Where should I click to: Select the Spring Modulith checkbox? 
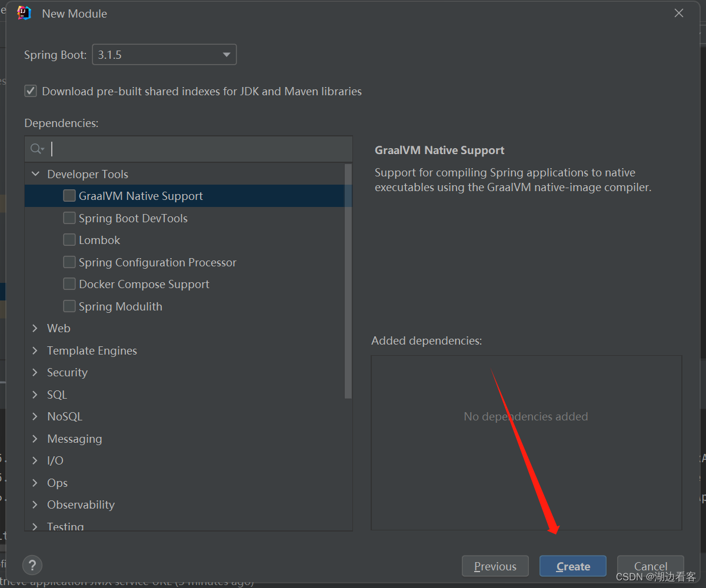point(69,306)
